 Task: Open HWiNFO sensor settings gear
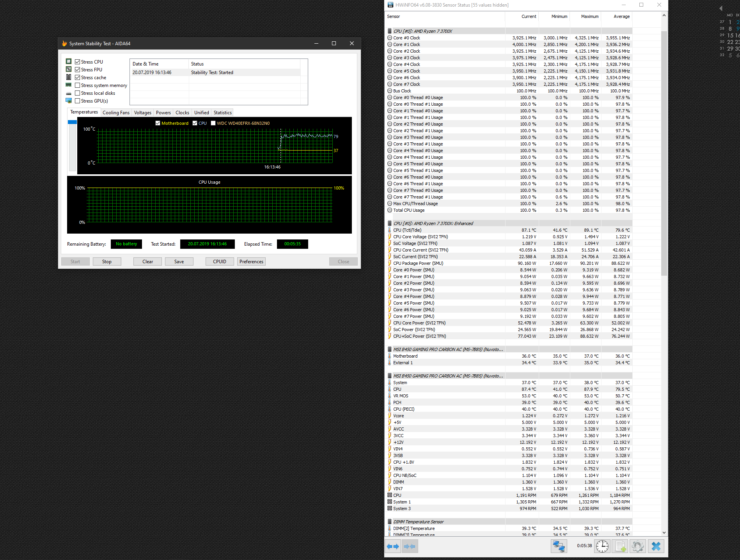tap(638, 546)
